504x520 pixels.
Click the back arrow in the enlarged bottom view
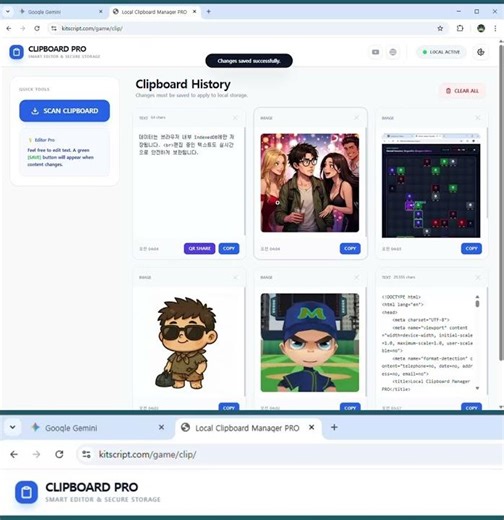pyautogui.click(x=14, y=454)
